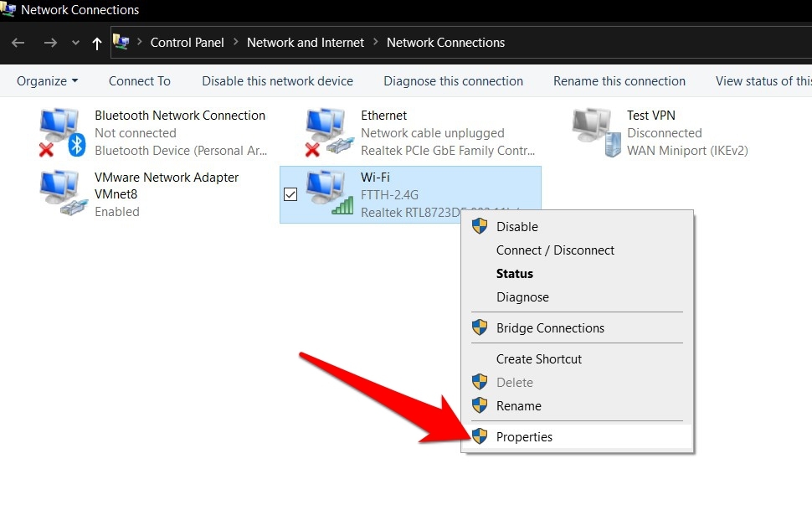
Task: Click the address bar location icon
Action: (x=121, y=41)
